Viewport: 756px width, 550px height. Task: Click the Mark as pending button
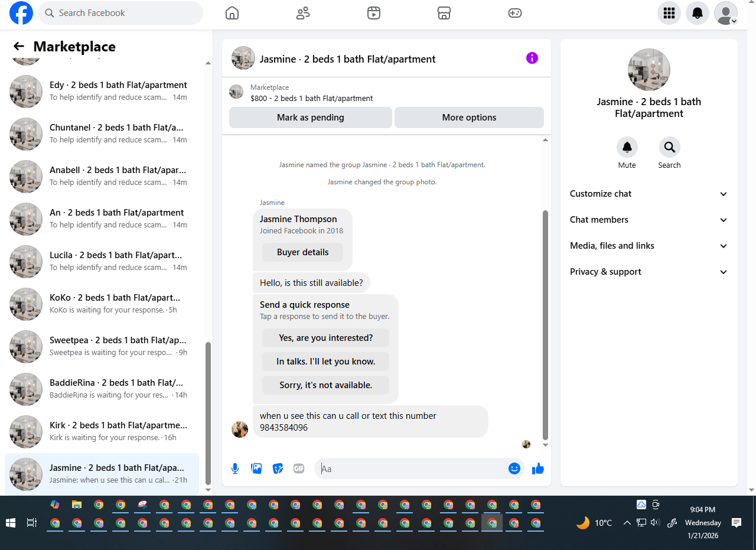pyautogui.click(x=311, y=118)
